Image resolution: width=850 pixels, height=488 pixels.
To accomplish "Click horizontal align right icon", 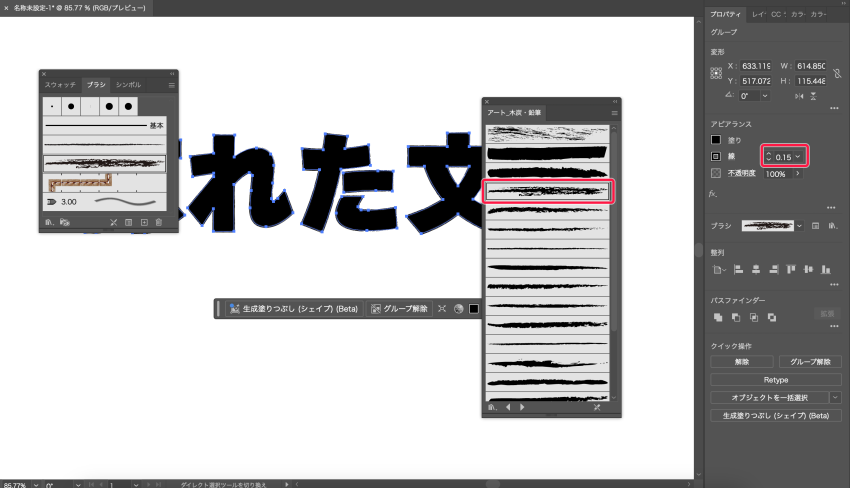I will coord(774,269).
